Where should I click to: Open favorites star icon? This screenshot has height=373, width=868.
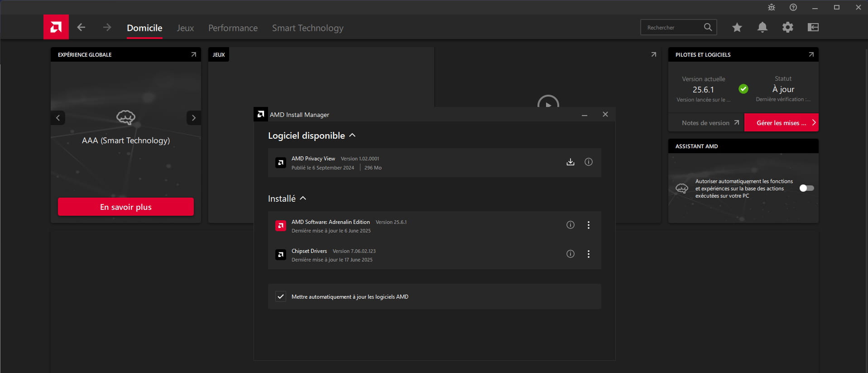pyautogui.click(x=737, y=27)
